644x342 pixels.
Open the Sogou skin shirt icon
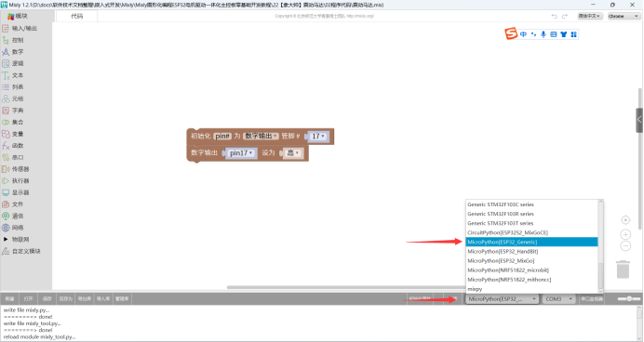pos(564,34)
